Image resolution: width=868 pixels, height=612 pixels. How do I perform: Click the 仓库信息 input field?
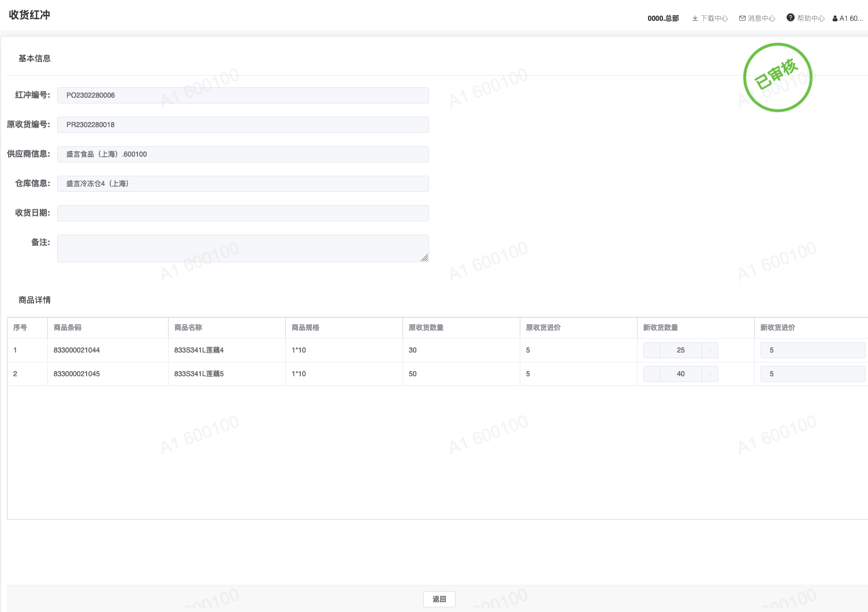pyautogui.click(x=243, y=184)
